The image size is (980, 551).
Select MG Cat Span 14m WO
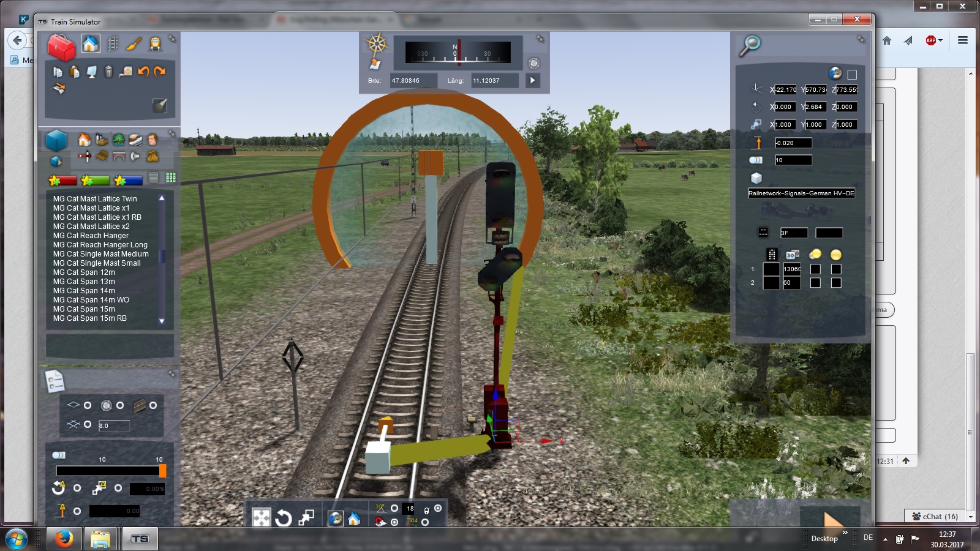91,300
